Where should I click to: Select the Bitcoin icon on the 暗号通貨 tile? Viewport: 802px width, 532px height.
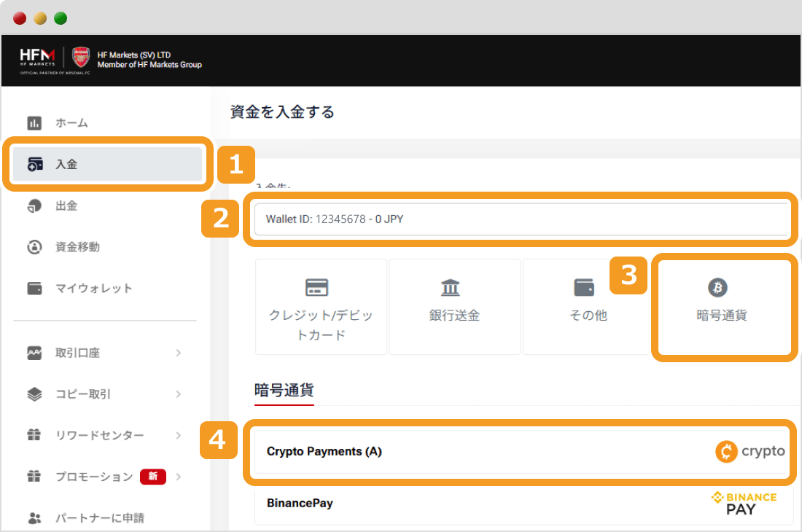tap(717, 288)
